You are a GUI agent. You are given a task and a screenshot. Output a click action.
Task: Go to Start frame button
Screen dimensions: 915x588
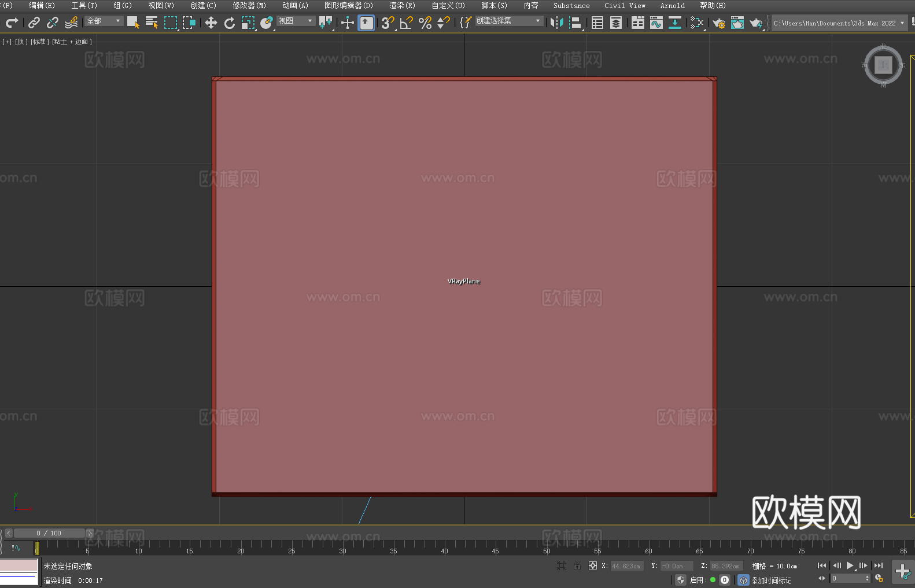click(x=822, y=565)
